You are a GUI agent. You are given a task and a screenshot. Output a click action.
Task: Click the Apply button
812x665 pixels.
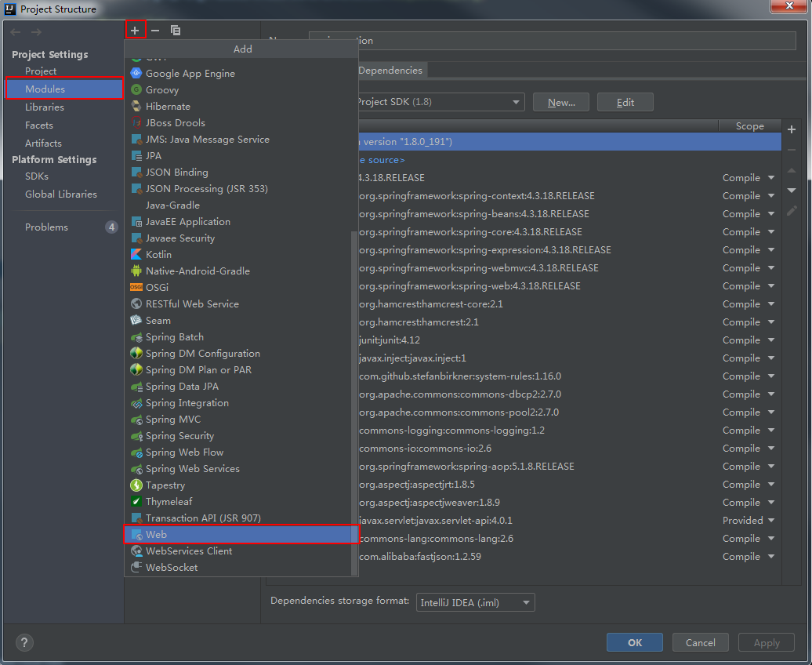click(x=767, y=643)
